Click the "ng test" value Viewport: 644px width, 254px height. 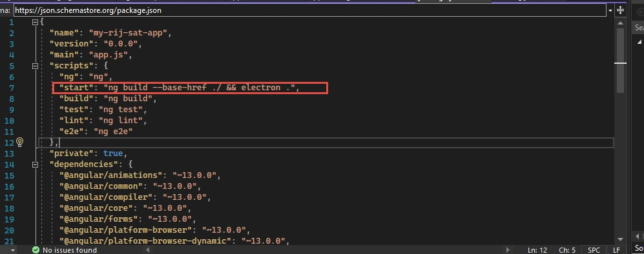[x=120, y=110]
